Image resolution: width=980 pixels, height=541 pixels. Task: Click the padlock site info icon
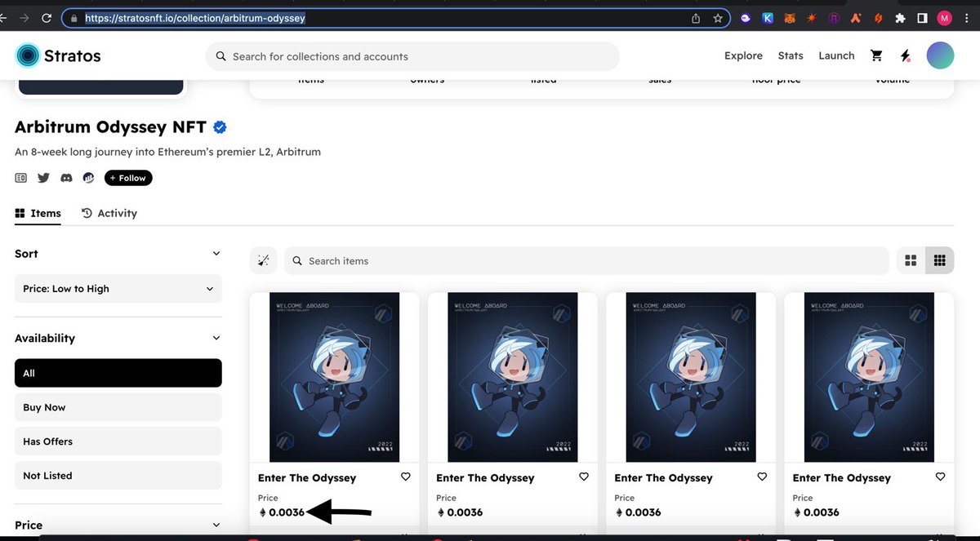[73, 17]
